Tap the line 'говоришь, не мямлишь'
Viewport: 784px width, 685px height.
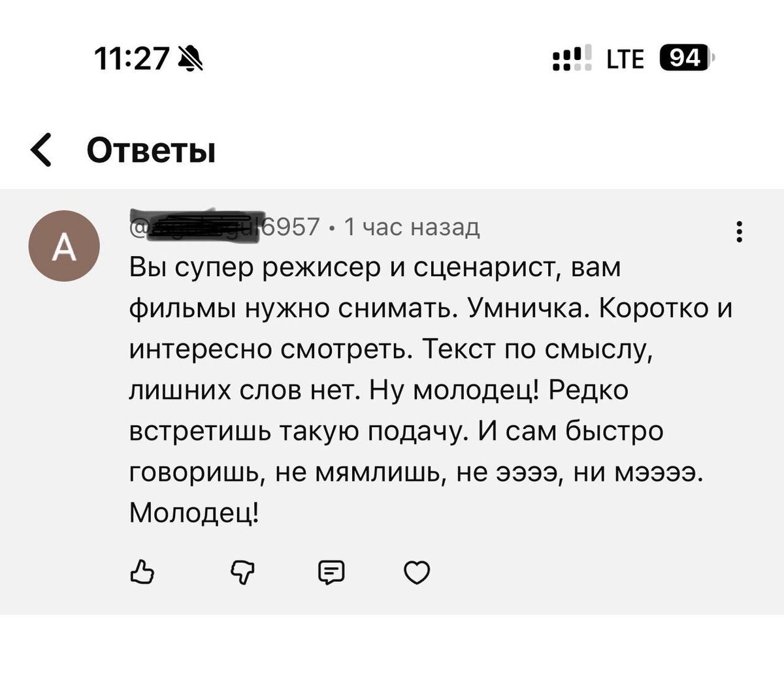coord(416,471)
